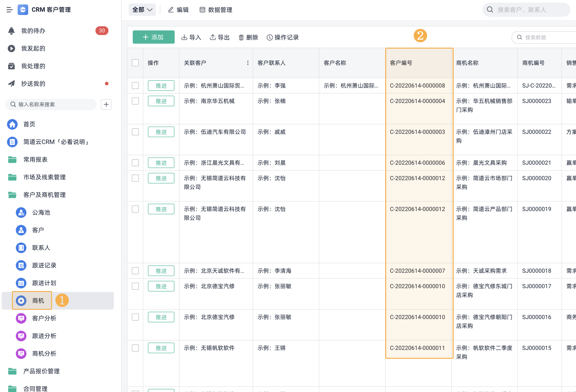Check the row for 北京天诚软件

pyautogui.click(x=135, y=271)
